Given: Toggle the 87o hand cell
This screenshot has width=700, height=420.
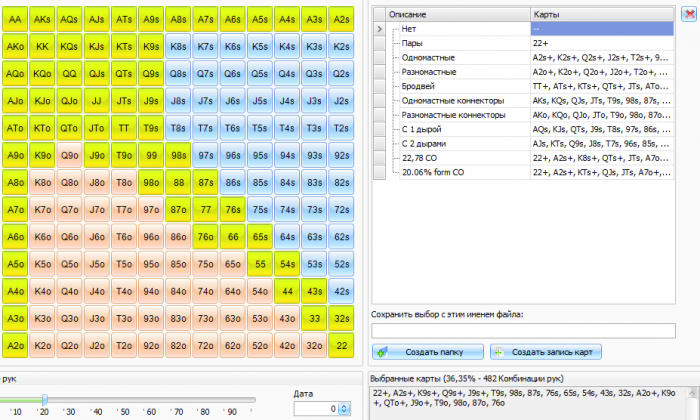Looking at the screenshot, I should [x=178, y=209].
